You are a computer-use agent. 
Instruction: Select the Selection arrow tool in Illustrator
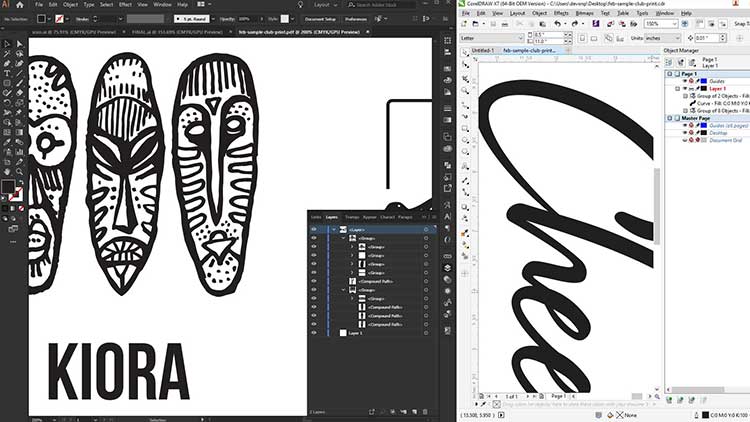[x=8, y=44]
